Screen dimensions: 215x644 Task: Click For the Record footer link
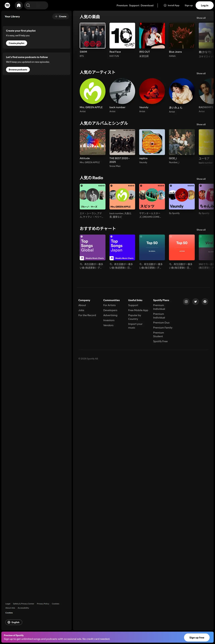coord(87,315)
